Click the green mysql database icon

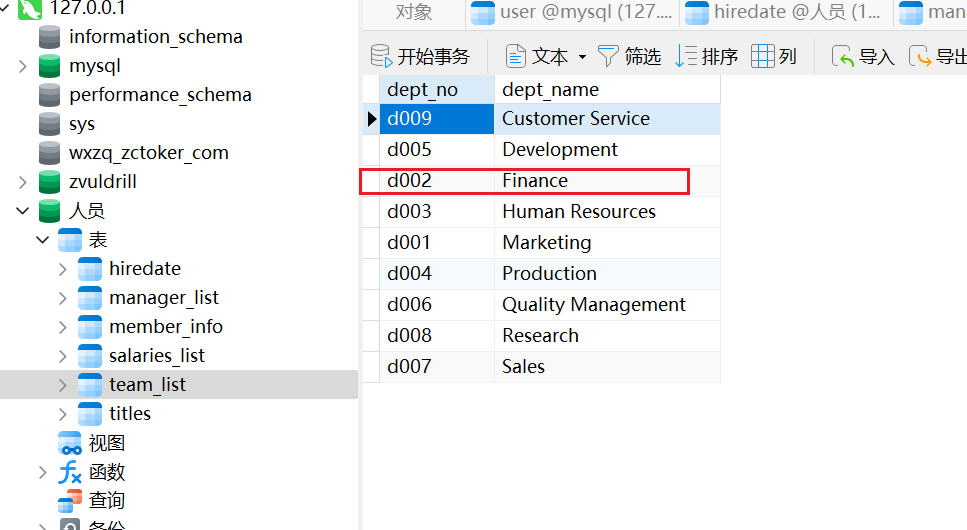point(49,66)
